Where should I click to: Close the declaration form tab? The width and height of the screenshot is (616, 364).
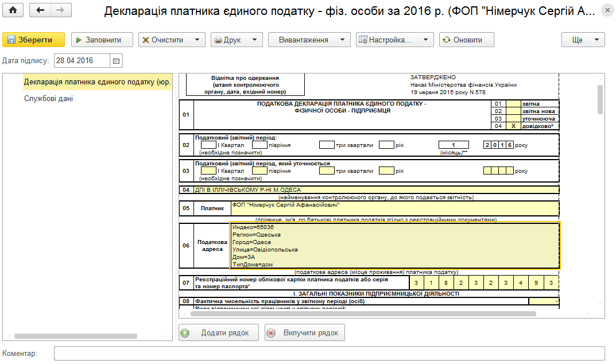coord(607,10)
